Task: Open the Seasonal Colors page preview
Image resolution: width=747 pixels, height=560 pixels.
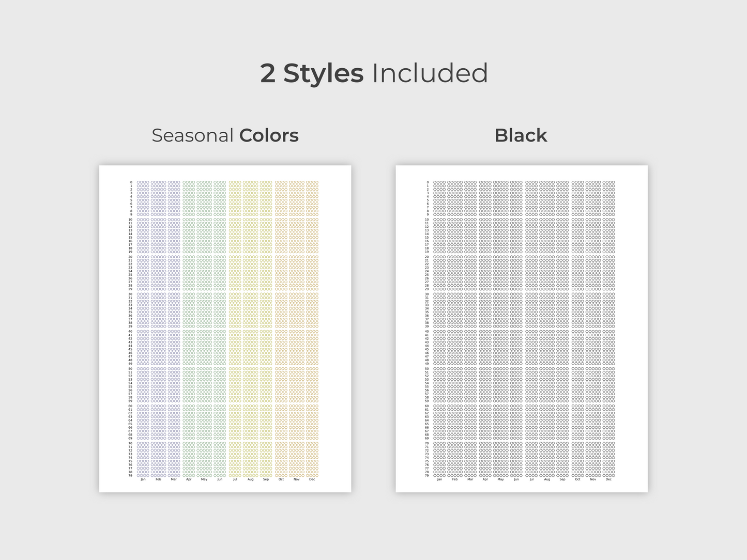Action: pyautogui.click(x=225, y=329)
